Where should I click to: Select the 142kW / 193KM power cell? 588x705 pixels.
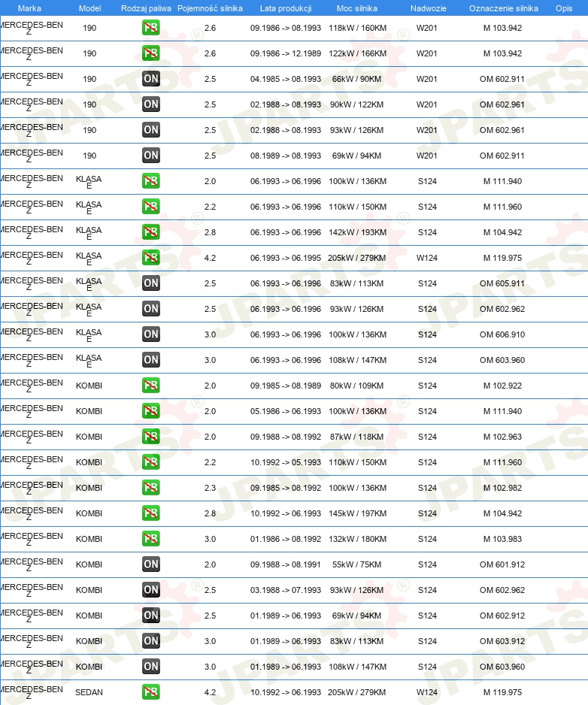(357, 232)
